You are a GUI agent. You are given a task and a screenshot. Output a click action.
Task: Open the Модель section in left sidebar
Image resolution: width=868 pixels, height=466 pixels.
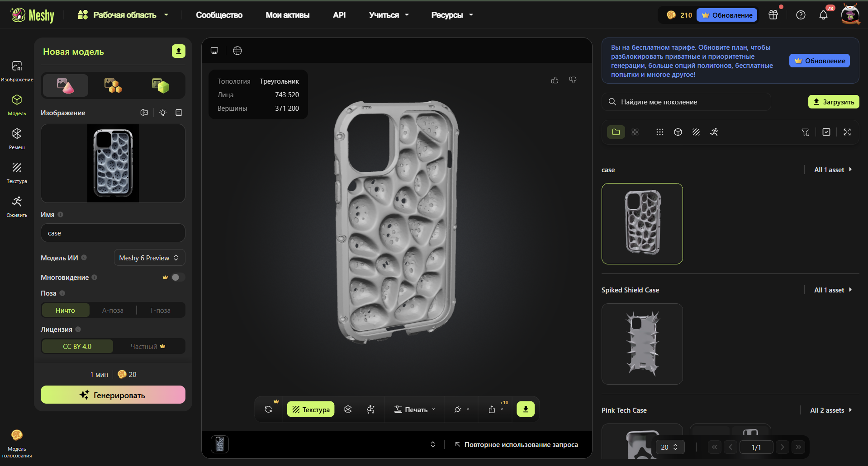coord(17,105)
